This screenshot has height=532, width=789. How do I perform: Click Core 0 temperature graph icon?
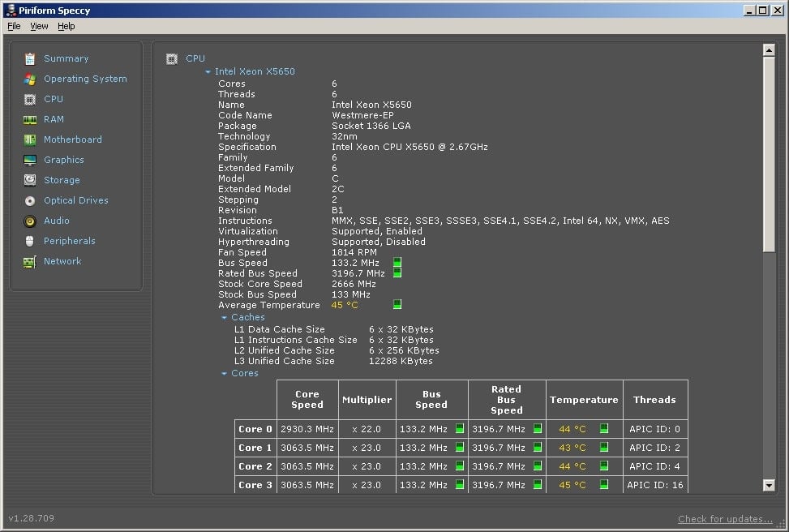pyautogui.click(x=604, y=428)
